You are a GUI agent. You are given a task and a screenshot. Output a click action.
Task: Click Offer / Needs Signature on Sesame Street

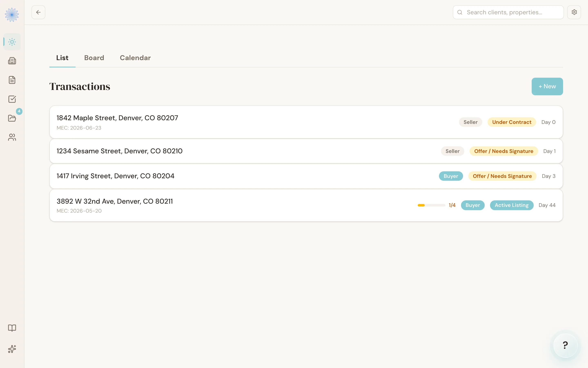point(504,151)
